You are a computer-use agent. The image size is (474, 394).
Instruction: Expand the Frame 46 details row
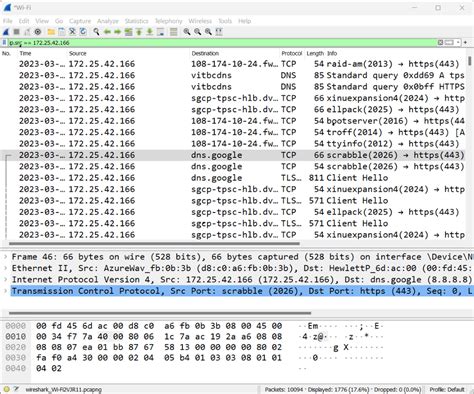6,257
